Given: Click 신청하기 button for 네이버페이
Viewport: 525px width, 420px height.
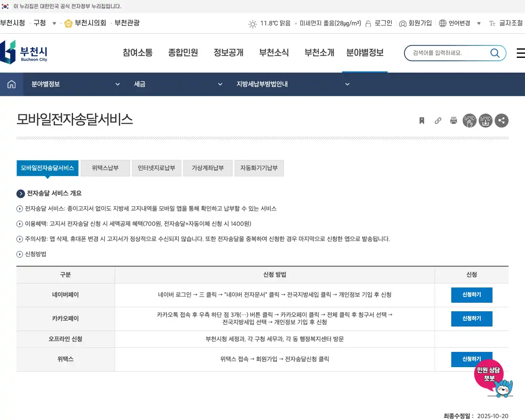Looking at the screenshot, I should (x=472, y=295).
